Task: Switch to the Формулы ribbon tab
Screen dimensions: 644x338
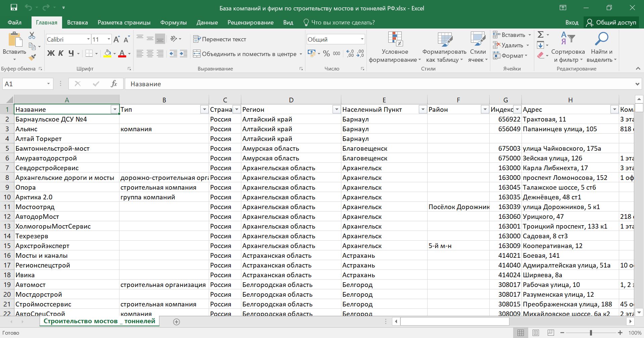Action: click(173, 22)
